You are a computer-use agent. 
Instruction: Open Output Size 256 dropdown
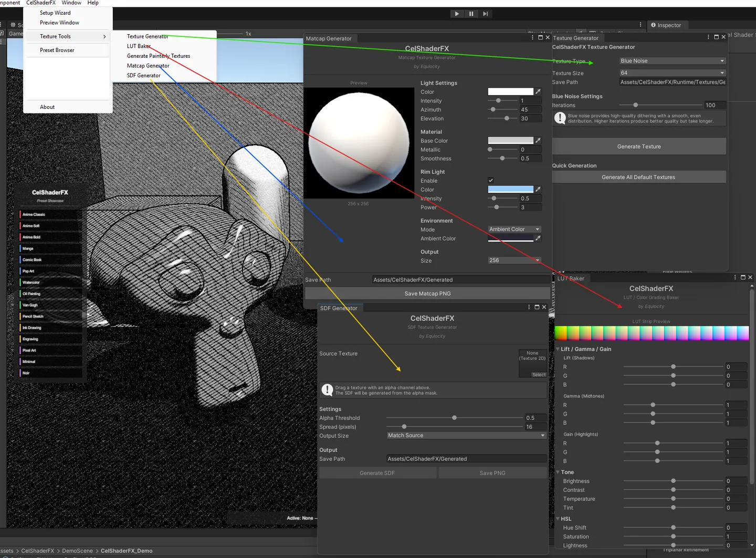tap(514, 260)
